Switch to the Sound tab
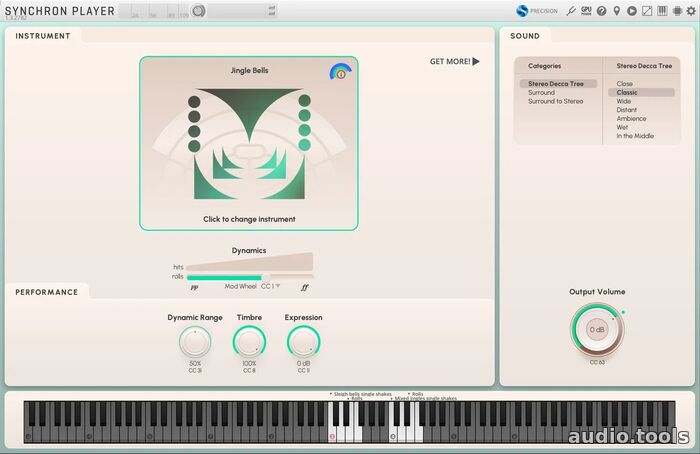Screen dimensions: 700x454 525,36
